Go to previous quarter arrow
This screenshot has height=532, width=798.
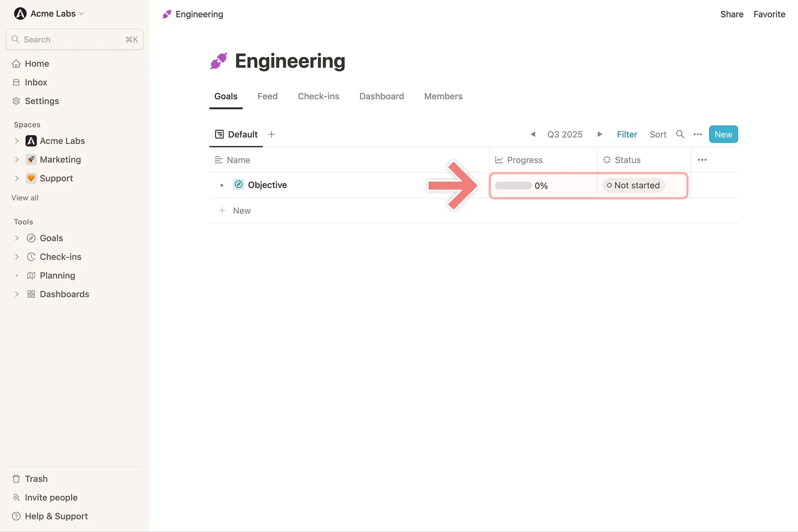(x=533, y=134)
